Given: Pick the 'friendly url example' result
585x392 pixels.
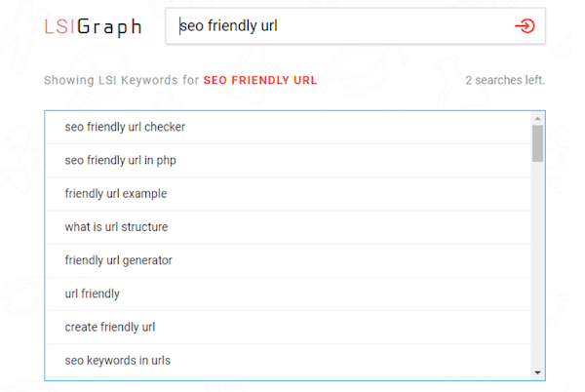Looking at the screenshot, I should tap(116, 193).
